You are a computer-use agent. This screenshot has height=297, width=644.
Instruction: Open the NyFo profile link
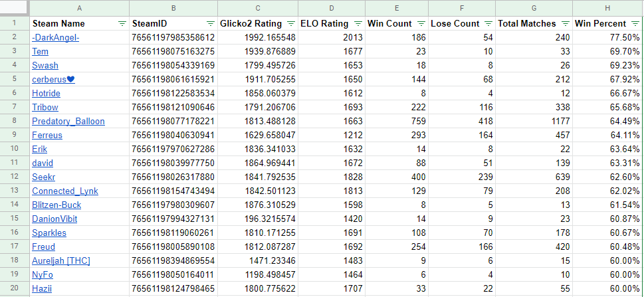[x=43, y=275]
